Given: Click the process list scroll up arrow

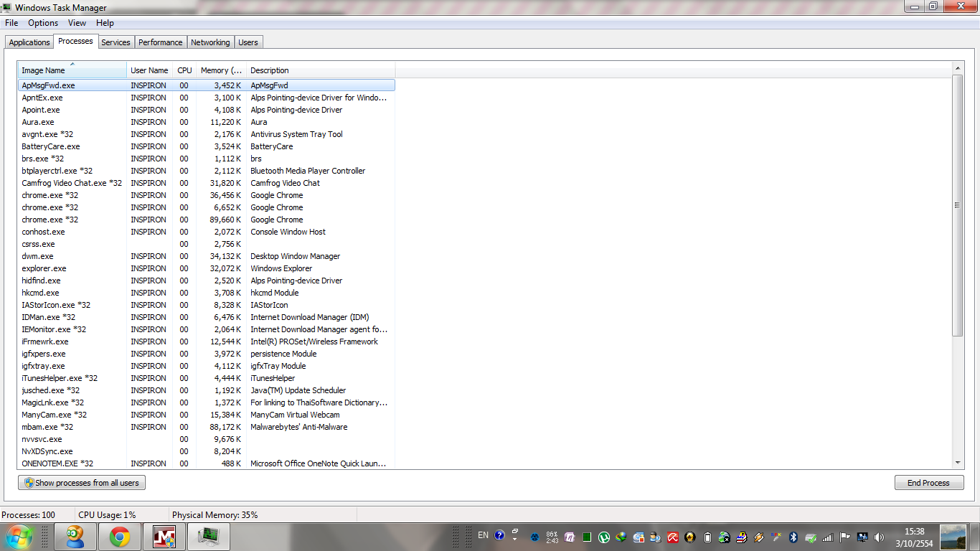Looking at the screenshot, I should (958, 68).
